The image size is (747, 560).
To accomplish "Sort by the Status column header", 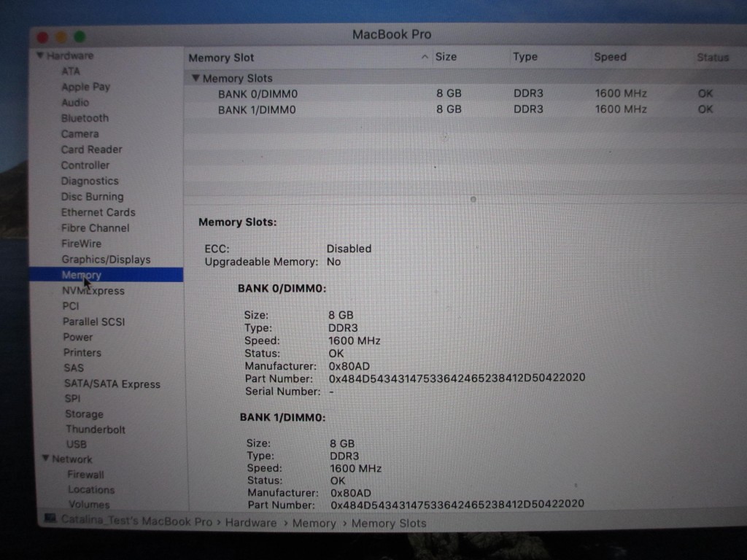I will 713,57.
